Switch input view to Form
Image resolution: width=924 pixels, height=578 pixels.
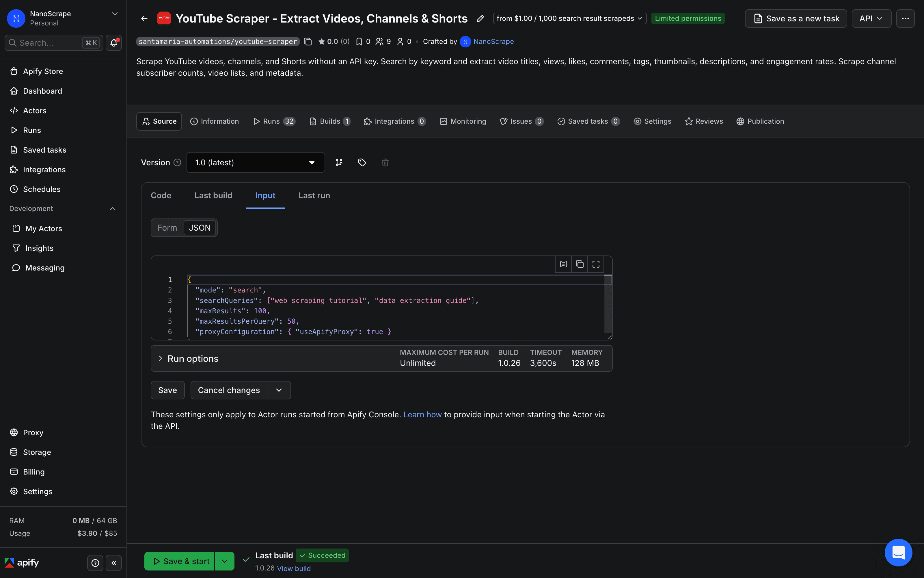click(167, 228)
